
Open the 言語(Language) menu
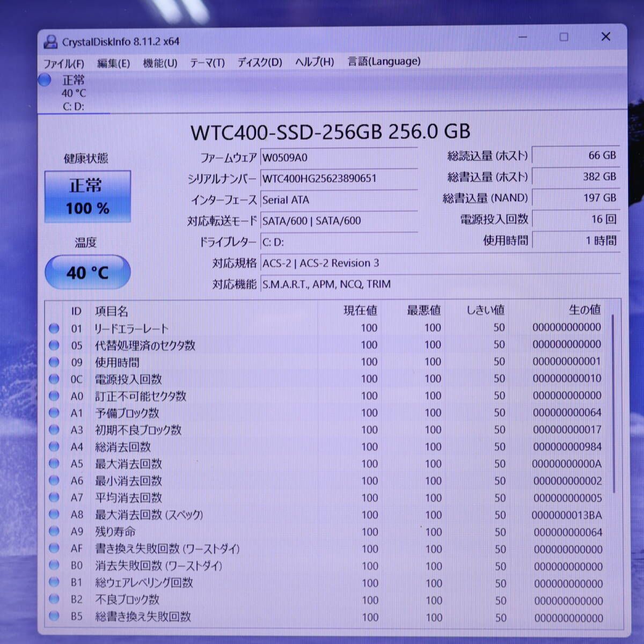[384, 61]
